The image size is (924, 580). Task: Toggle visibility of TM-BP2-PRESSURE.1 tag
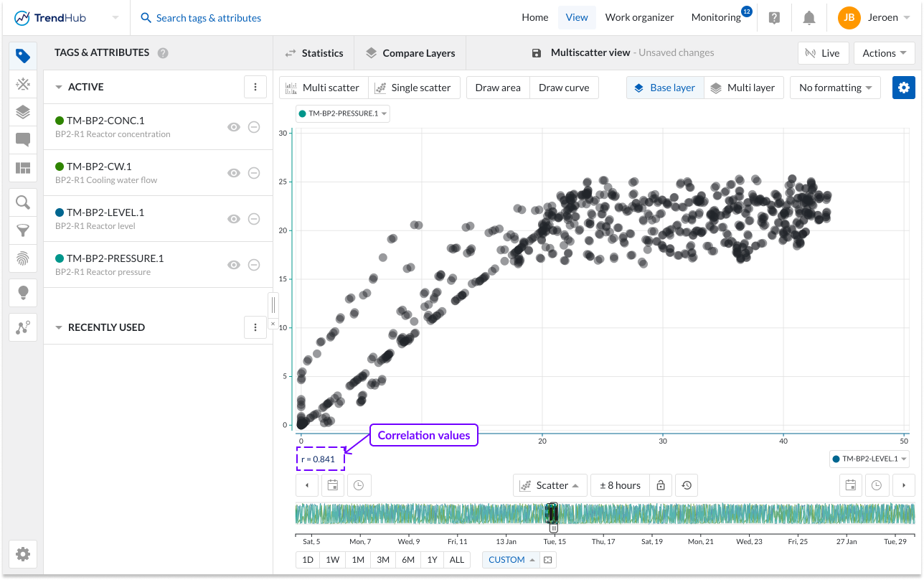(233, 265)
